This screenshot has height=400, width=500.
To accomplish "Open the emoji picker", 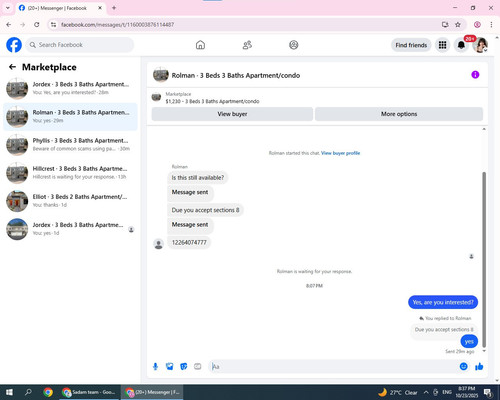I will tap(463, 367).
